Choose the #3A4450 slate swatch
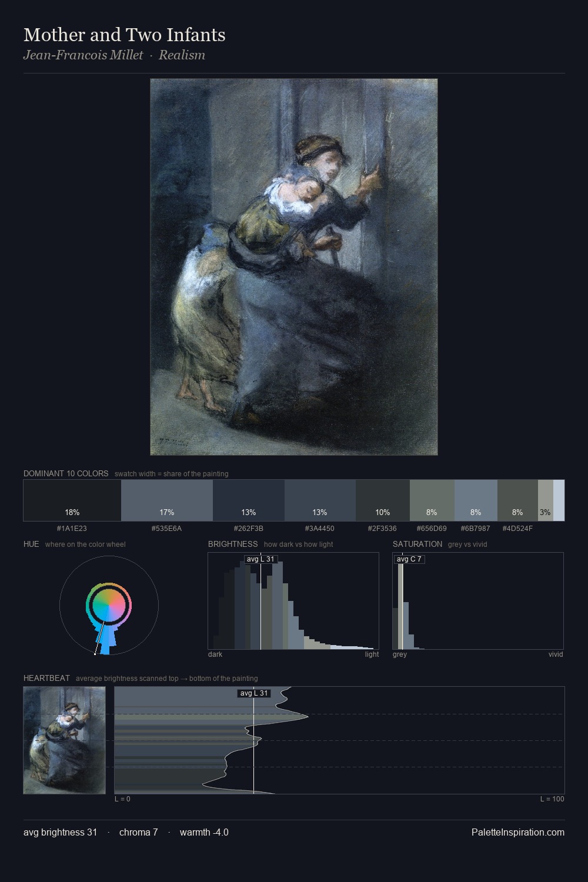This screenshot has width=588, height=882. point(320,500)
